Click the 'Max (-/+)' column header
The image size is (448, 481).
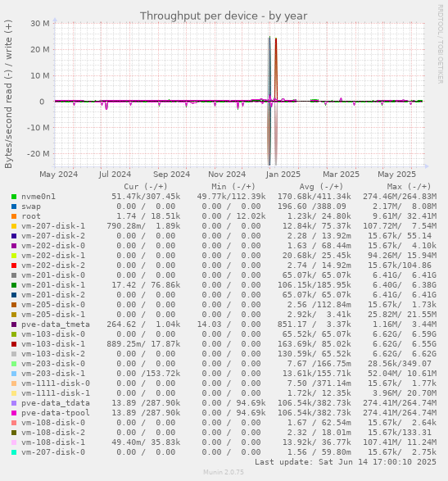409,187
